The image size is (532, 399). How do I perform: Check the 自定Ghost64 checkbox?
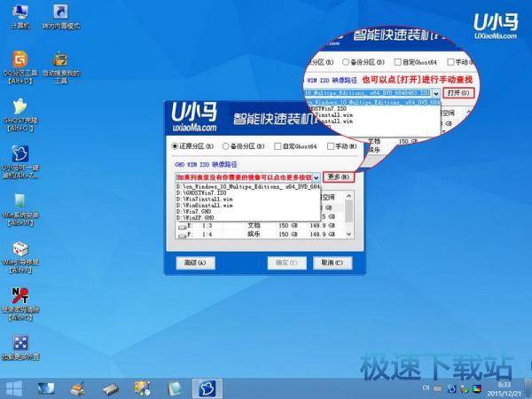pyautogui.click(x=278, y=146)
